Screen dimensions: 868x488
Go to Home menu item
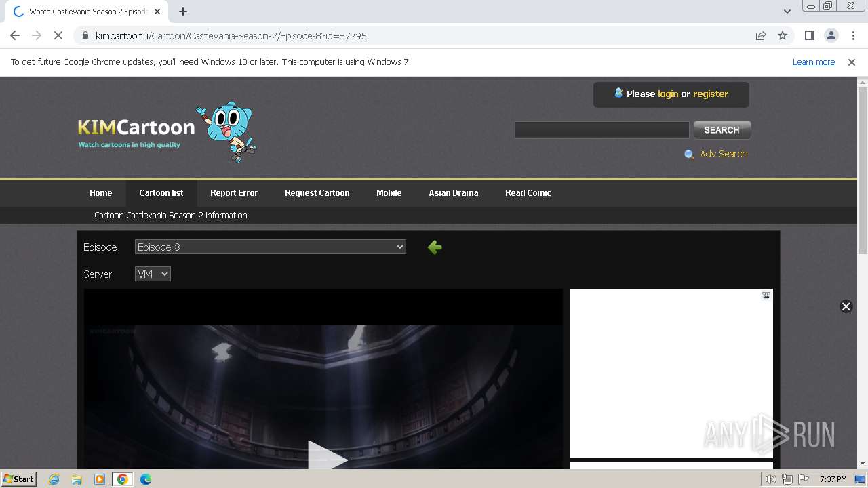coord(101,193)
